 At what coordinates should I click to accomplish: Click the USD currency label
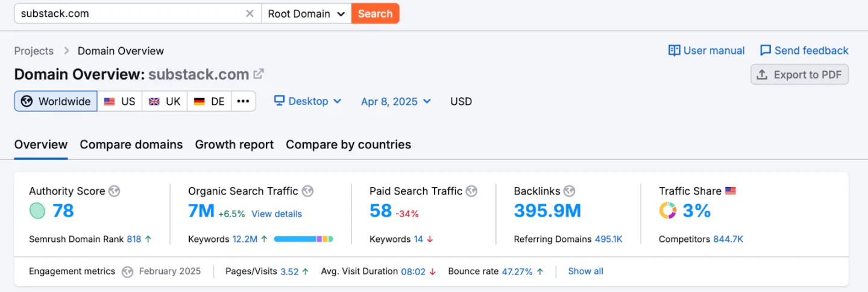point(461,101)
